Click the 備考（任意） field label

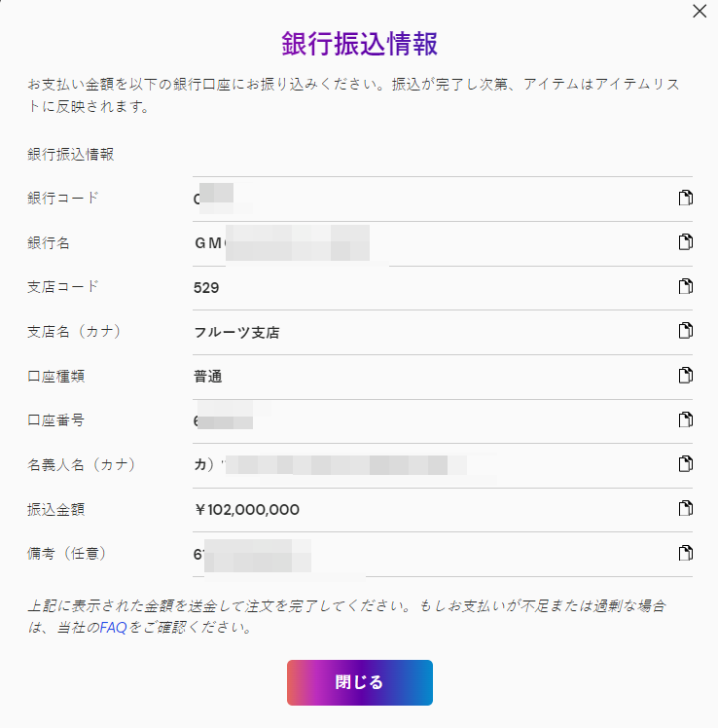coord(67,554)
